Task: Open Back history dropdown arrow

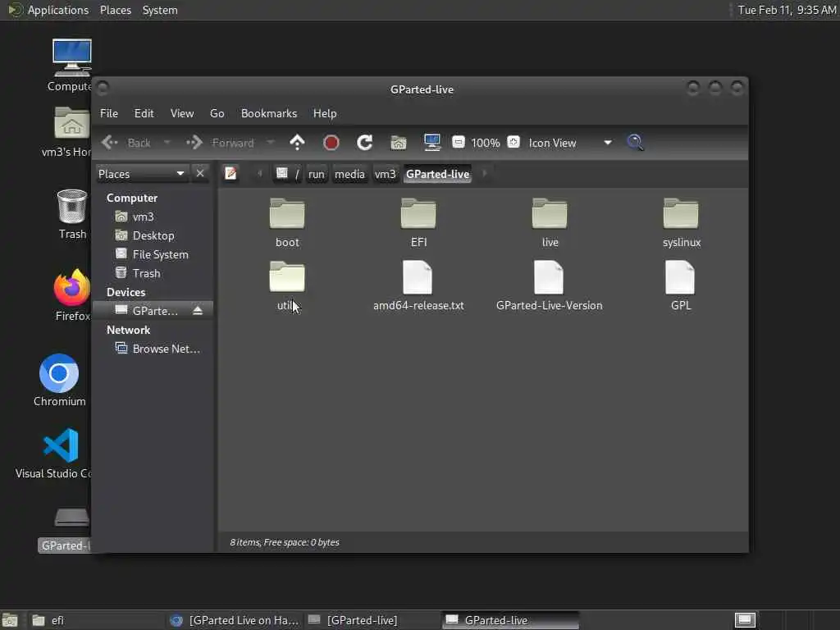Action: tap(167, 143)
